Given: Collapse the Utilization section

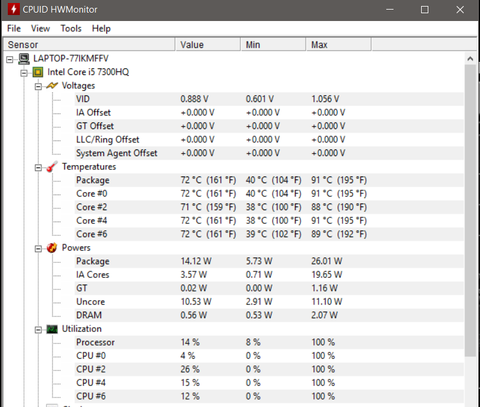Looking at the screenshot, I should [x=38, y=330].
